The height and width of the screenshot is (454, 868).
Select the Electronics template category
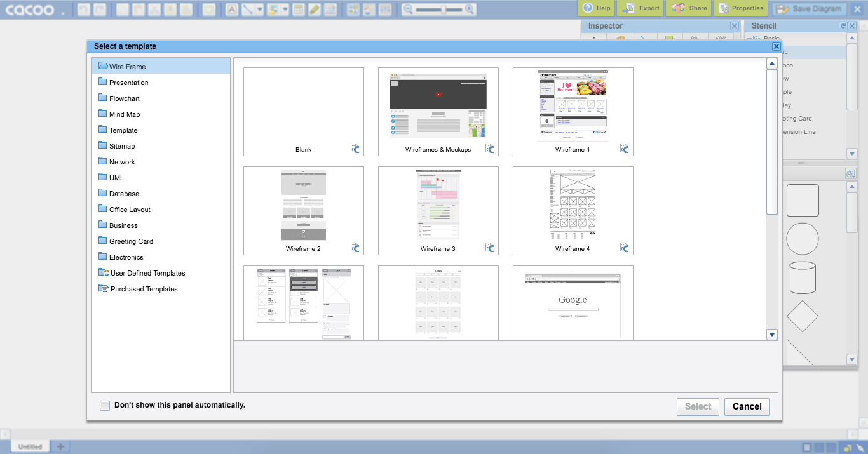click(161, 257)
